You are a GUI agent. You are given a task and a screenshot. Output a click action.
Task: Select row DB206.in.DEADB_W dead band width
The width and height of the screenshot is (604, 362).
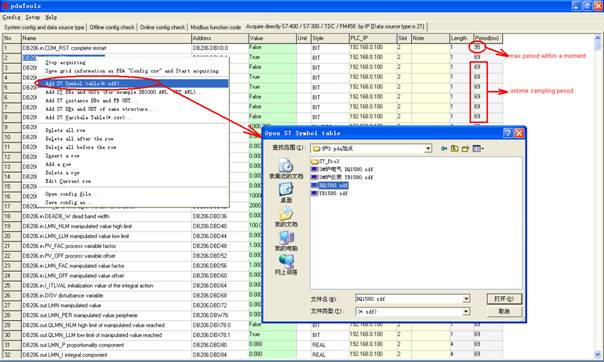point(106,216)
